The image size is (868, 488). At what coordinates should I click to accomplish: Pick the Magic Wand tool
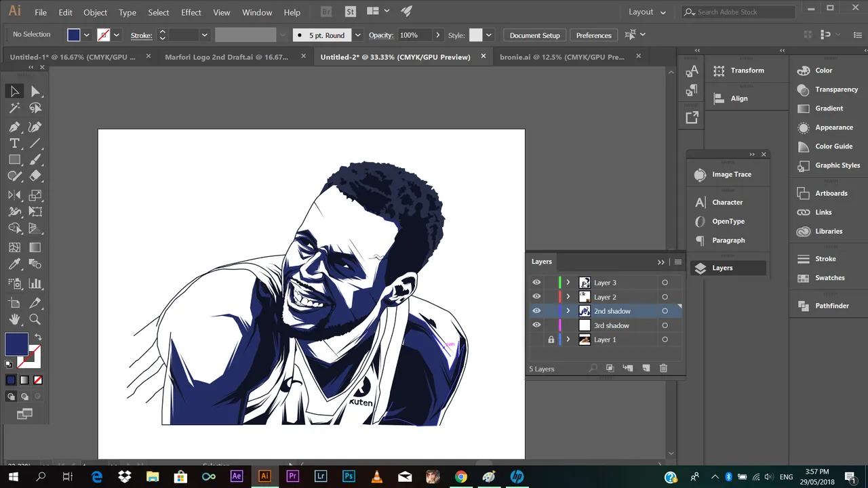14,108
